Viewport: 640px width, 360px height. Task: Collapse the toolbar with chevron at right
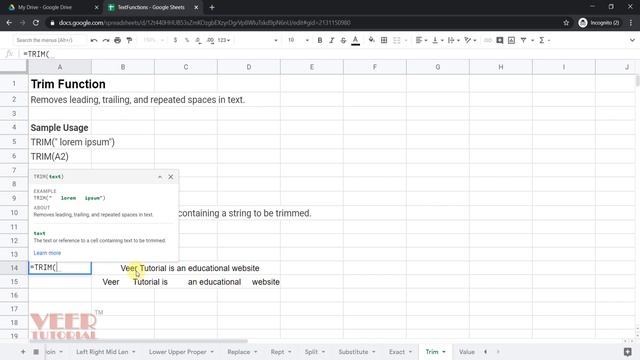pyautogui.click(x=632, y=40)
